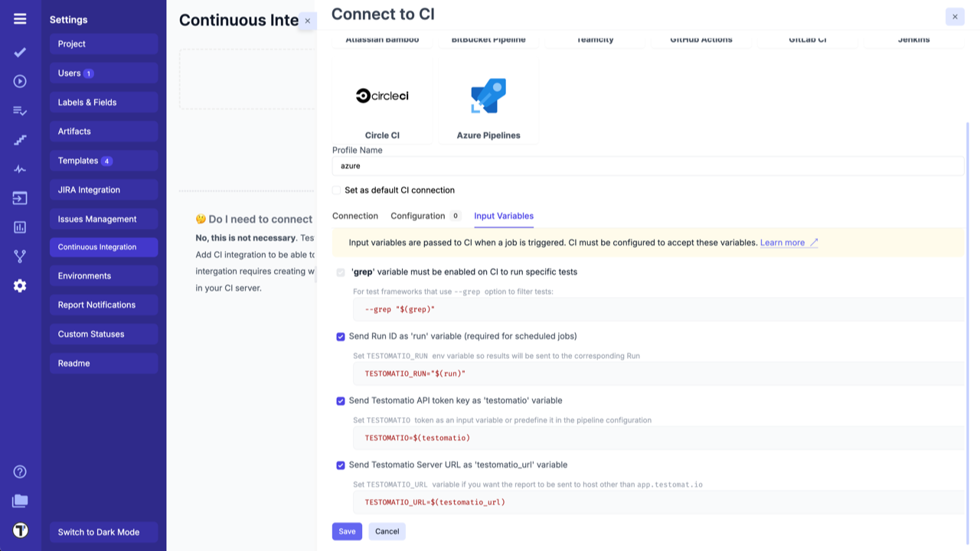The image size is (980, 551).
Task: Open Runs via the play circle icon
Action: click(x=20, y=81)
